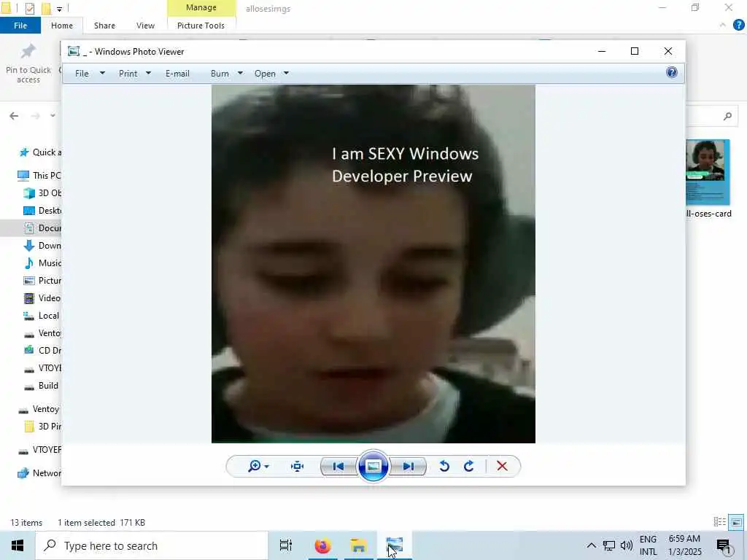Screen dimensions: 747x560
Task: Expand the Burn dropdown arrow
Action: 240,74
